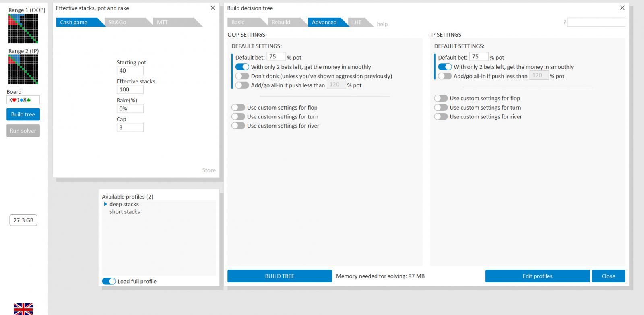Enable IP custom settings for river
This screenshot has width=644, height=315.
[x=441, y=117]
